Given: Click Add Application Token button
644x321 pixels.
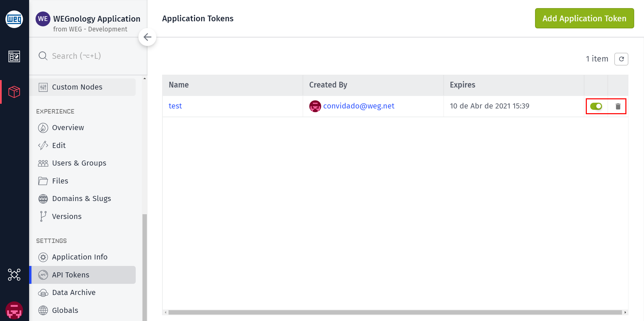Looking at the screenshot, I should (584, 18).
